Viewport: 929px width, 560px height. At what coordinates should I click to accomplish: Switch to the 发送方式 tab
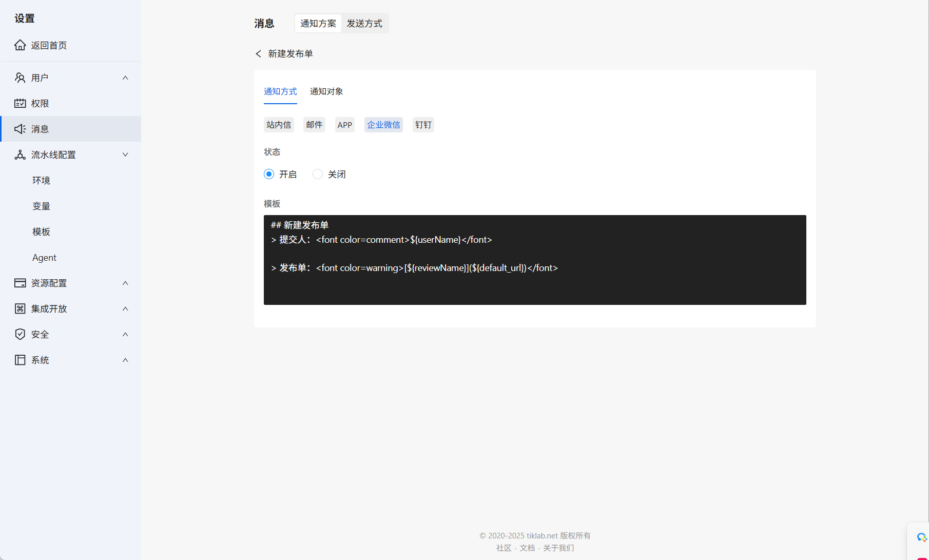tap(364, 23)
